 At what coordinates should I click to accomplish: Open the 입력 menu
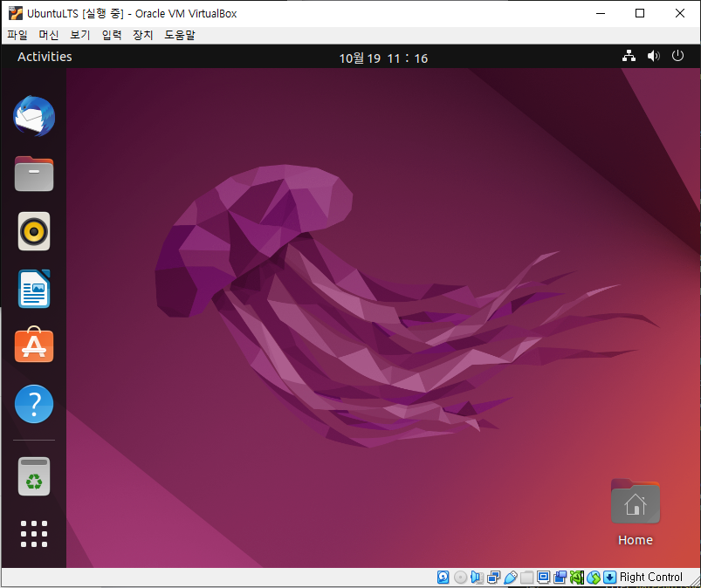point(112,35)
